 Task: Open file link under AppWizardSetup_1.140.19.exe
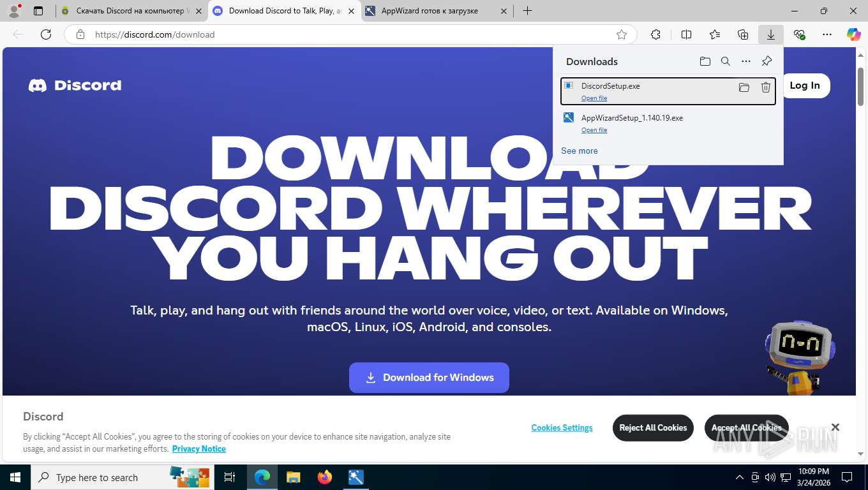(x=594, y=130)
